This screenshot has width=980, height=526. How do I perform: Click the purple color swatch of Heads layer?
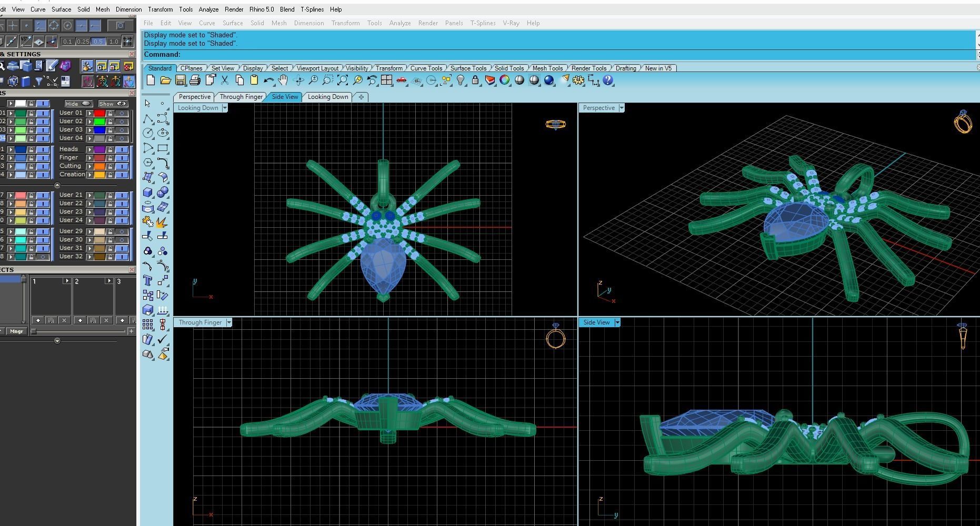(99, 149)
